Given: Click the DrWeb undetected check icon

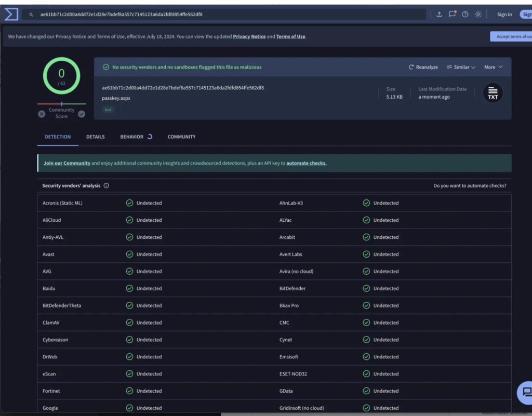Looking at the screenshot, I should [129, 357].
